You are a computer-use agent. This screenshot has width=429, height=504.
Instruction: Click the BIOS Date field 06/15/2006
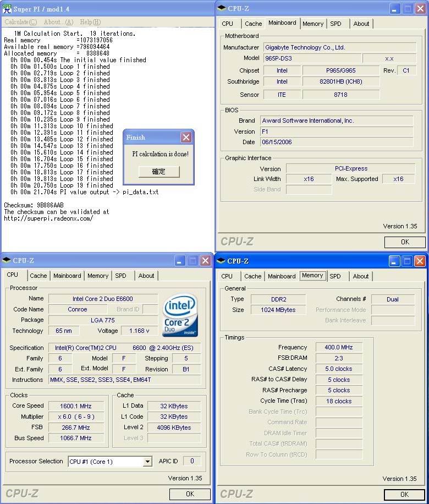pyautogui.click(x=337, y=142)
